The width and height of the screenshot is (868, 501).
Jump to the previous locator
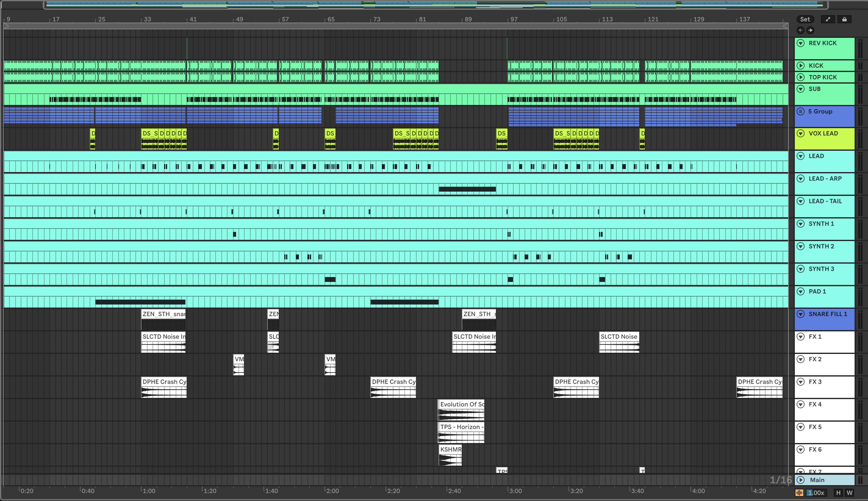coord(801,30)
